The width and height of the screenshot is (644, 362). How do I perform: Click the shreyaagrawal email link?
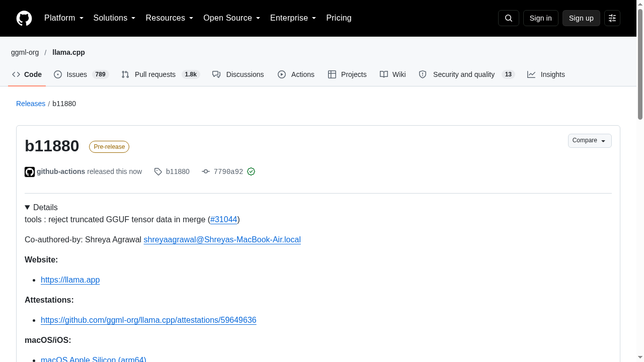tap(222, 240)
